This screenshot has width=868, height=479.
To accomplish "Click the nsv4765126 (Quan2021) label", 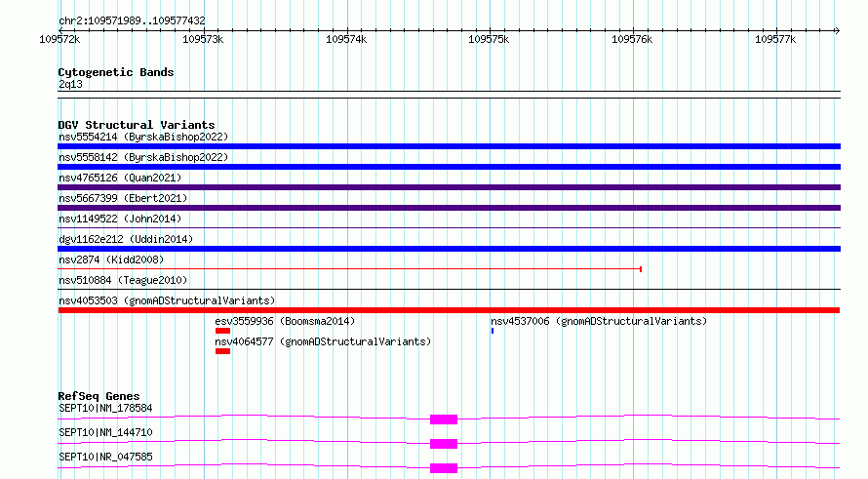I will (x=120, y=178).
